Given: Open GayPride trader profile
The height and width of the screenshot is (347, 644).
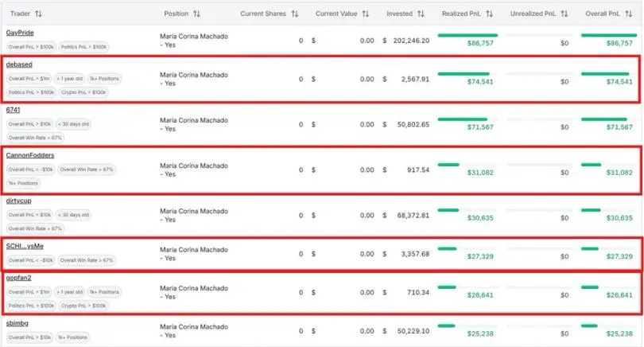Looking at the screenshot, I should pyautogui.click(x=19, y=33).
